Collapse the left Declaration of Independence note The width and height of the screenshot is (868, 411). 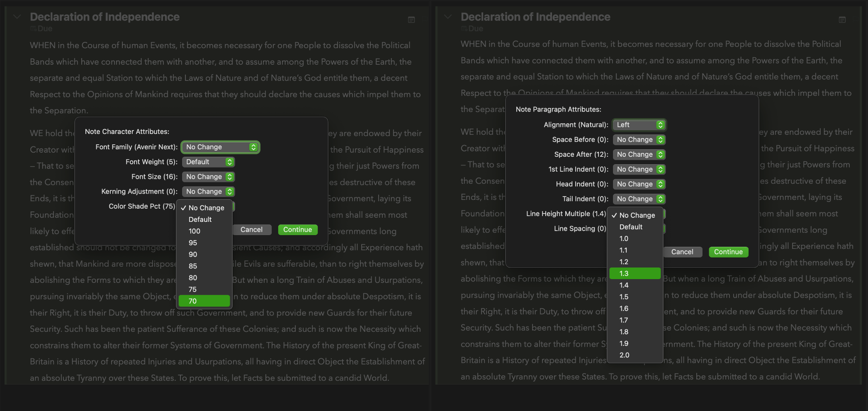[17, 17]
